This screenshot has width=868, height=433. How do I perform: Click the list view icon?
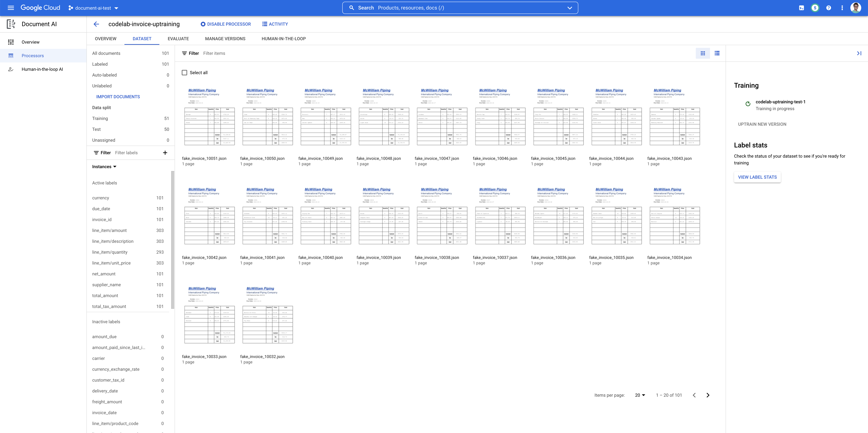717,53
